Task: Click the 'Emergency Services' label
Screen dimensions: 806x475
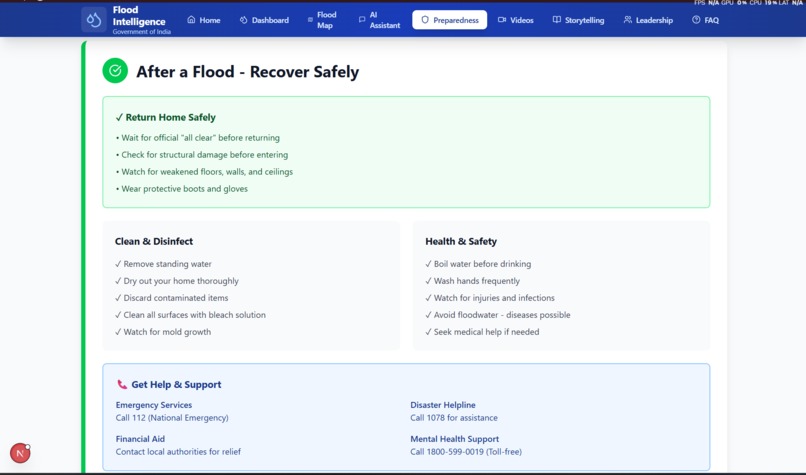Action: tap(154, 405)
